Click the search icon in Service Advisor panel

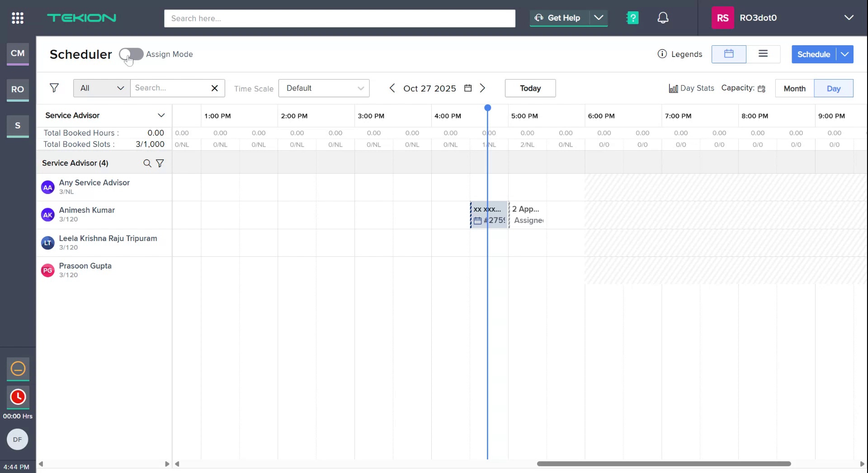(147, 163)
